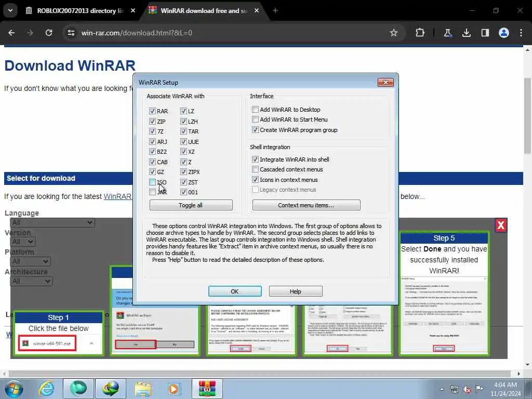Confirm WinRAR Setup with OK
Screen dimensions: 532x399
235,291
